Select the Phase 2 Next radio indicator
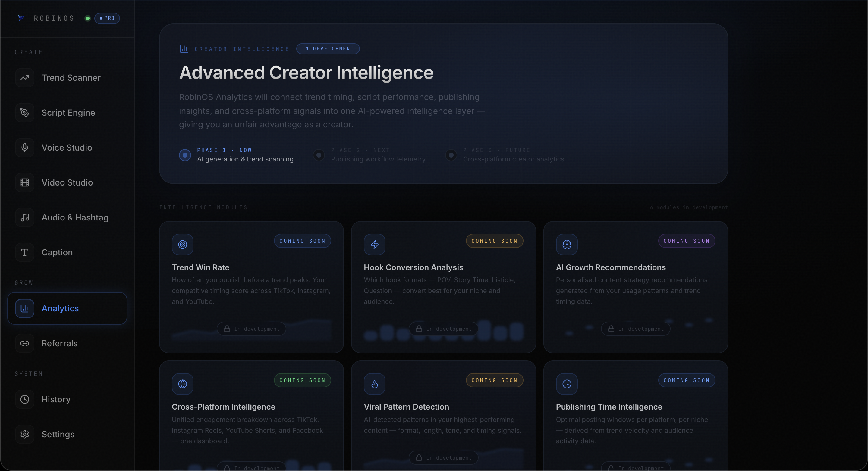This screenshot has height=471, width=868. 319,155
